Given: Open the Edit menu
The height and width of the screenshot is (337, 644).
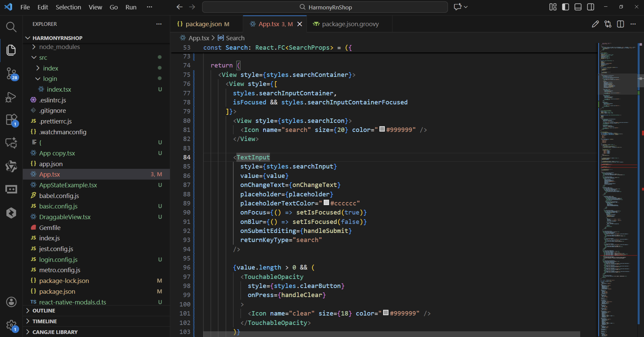Looking at the screenshot, I should coord(43,7).
